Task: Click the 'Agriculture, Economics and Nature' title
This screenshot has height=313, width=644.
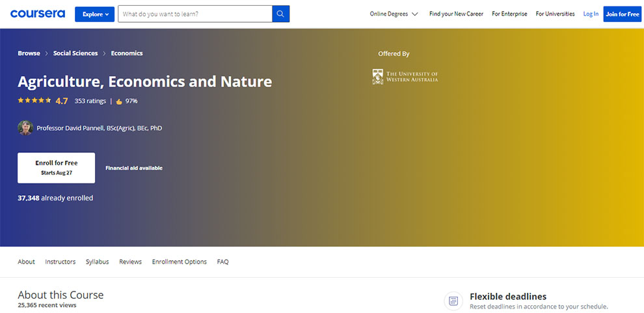Action: click(145, 82)
